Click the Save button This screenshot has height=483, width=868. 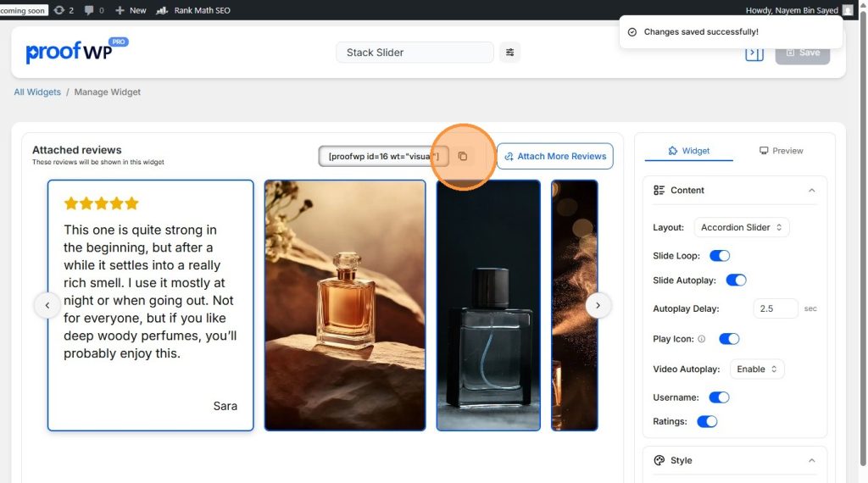tap(803, 53)
